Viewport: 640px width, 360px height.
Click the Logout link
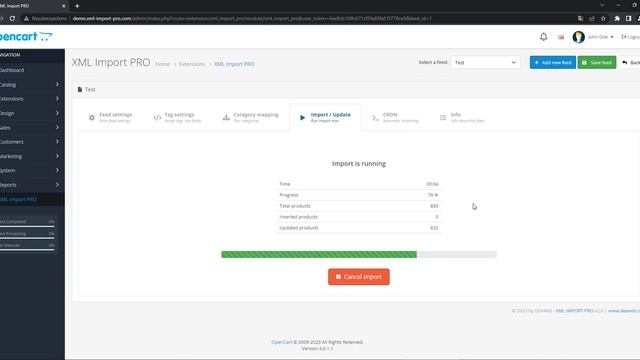pos(630,37)
